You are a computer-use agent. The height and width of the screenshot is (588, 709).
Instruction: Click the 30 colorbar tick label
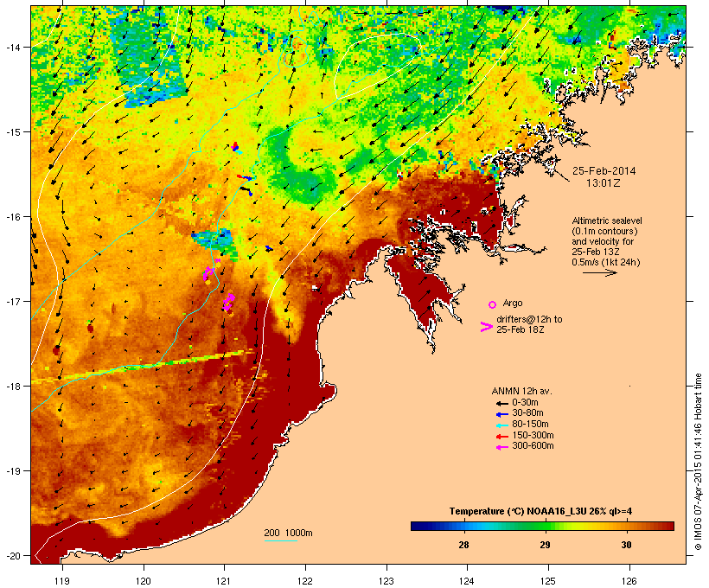[x=626, y=545]
